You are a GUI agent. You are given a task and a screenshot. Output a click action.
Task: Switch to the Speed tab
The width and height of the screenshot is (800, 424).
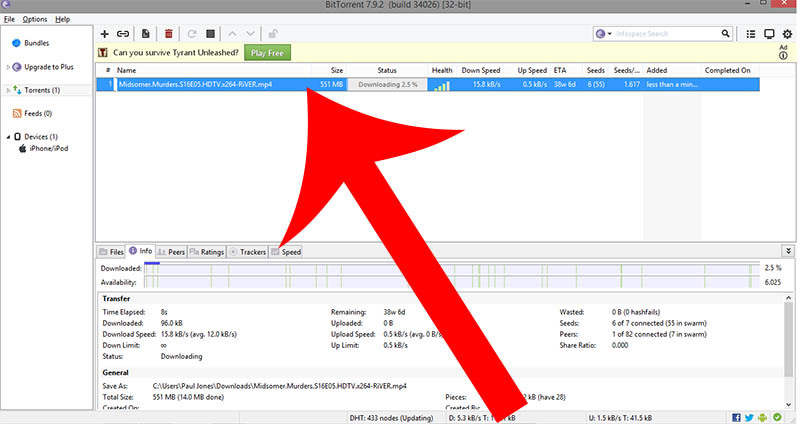[x=286, y=252]
